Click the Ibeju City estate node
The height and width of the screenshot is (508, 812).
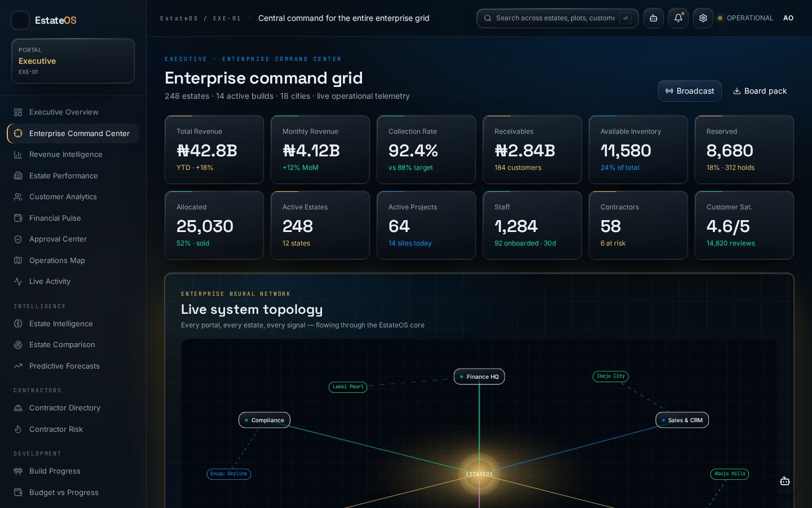(611, 376)
